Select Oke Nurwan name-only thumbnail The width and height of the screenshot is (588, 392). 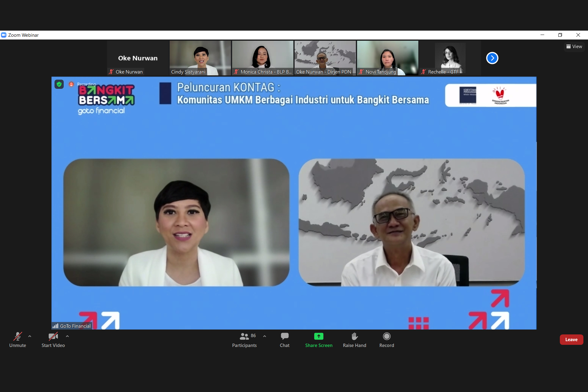138,58
